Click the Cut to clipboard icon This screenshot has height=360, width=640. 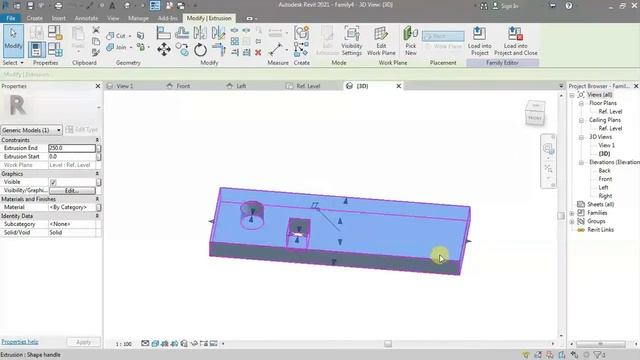96,30
